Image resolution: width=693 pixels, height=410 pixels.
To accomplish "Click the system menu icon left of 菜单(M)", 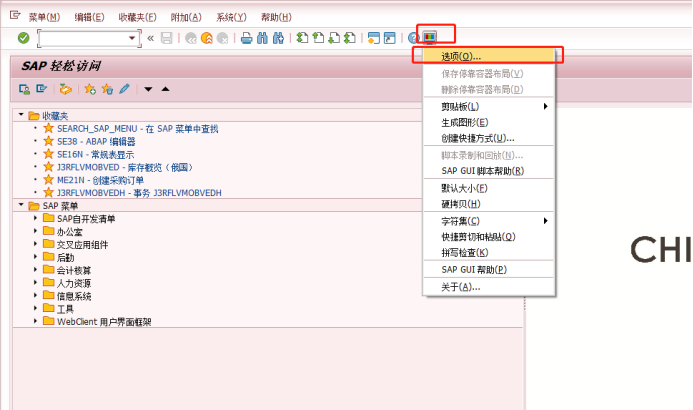I will click(15, 15).
